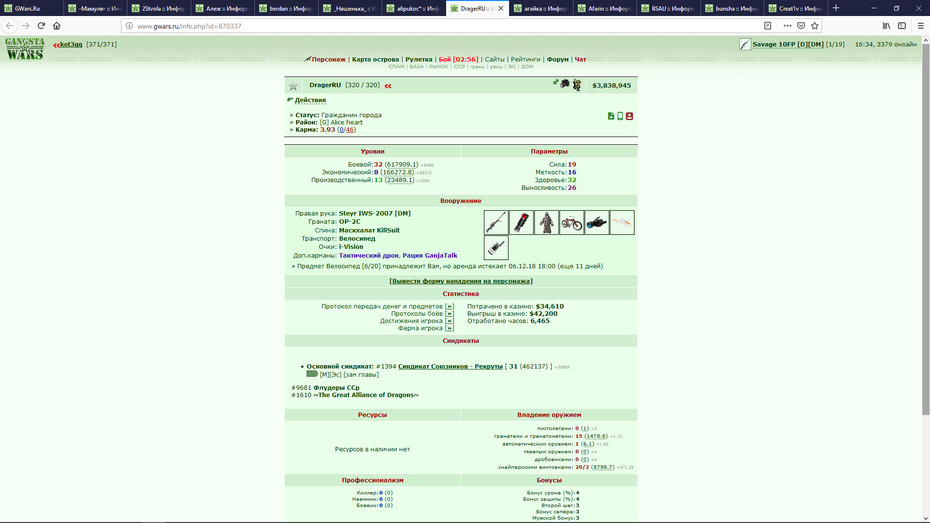
Task: Go to browser home page
Action: (56, 25)
